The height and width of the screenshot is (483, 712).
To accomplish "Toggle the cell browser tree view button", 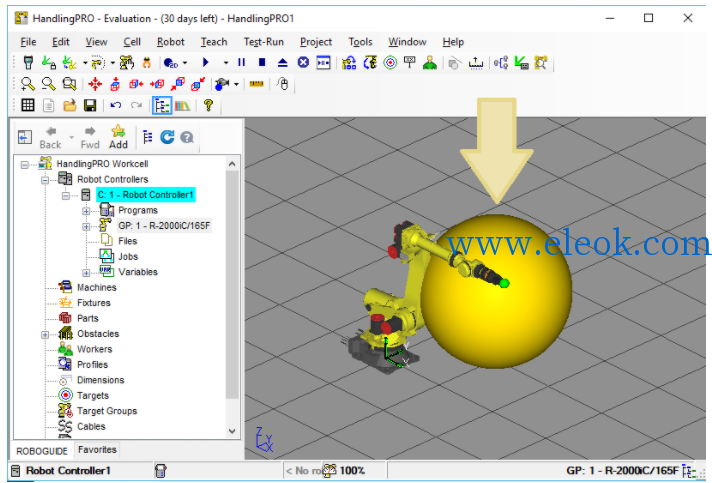I will [162, 106].
